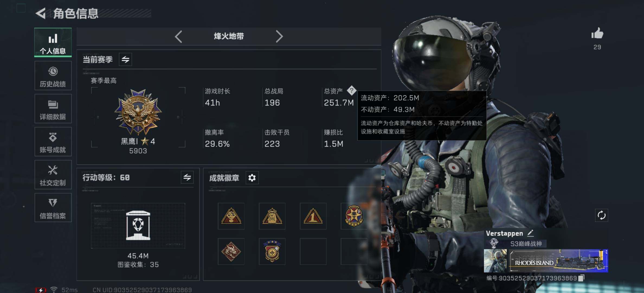Rotate the character model with the refresh icon

tap(601, 215)
